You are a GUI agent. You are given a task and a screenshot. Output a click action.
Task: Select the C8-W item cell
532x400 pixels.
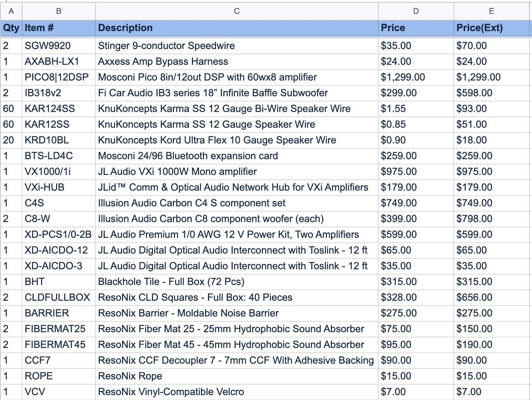(x=59, y=219)
